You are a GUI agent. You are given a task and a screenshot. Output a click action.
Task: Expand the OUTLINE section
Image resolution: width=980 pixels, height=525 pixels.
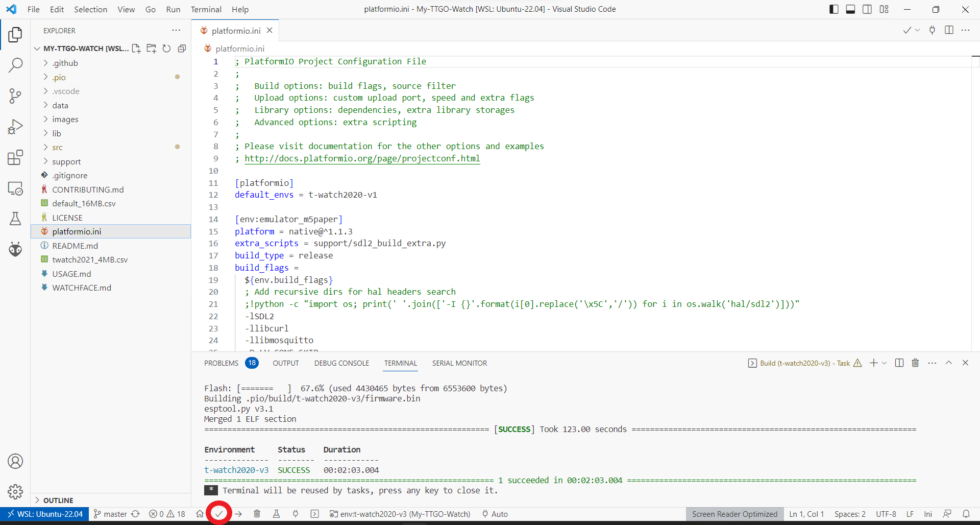pos(110,500)
